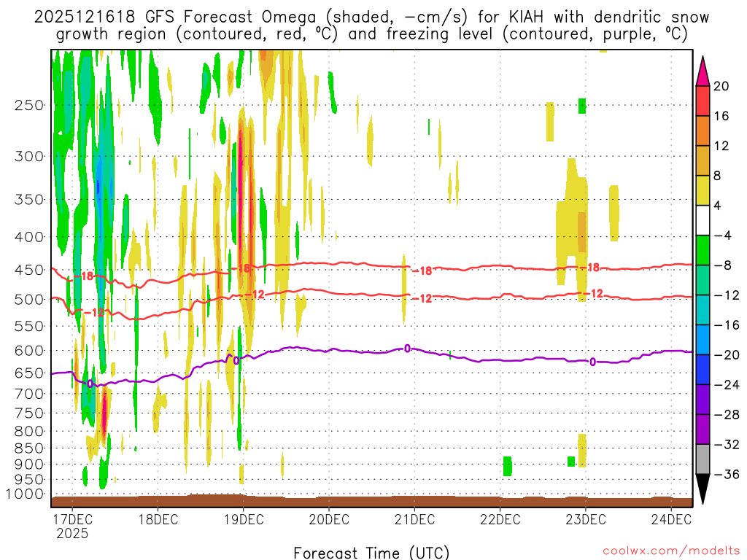
Task: Click the red -18 contour label near 21DEC
Action: pos(422,271)
